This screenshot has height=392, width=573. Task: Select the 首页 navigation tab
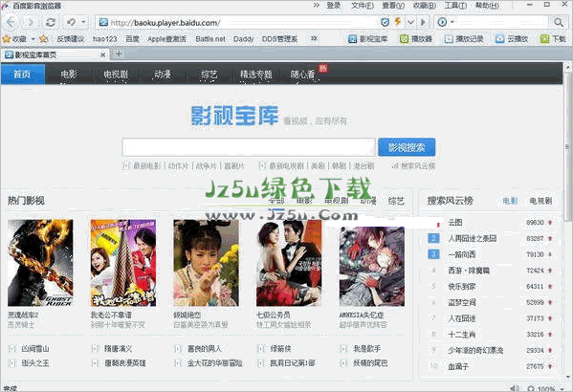(23, 75)
